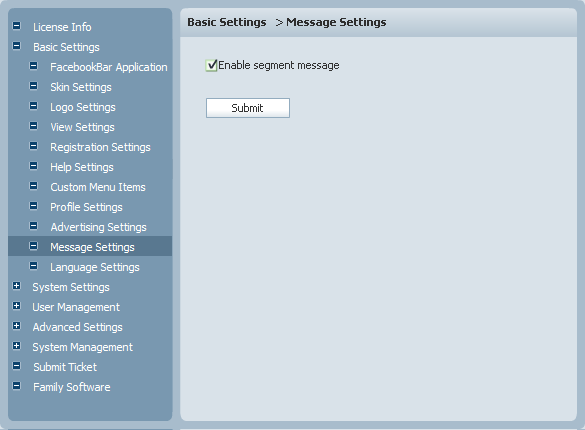The width and height of the screenshot is (585, 430).
Task: Expand System Settings with its plus icon
Action: 16,286
